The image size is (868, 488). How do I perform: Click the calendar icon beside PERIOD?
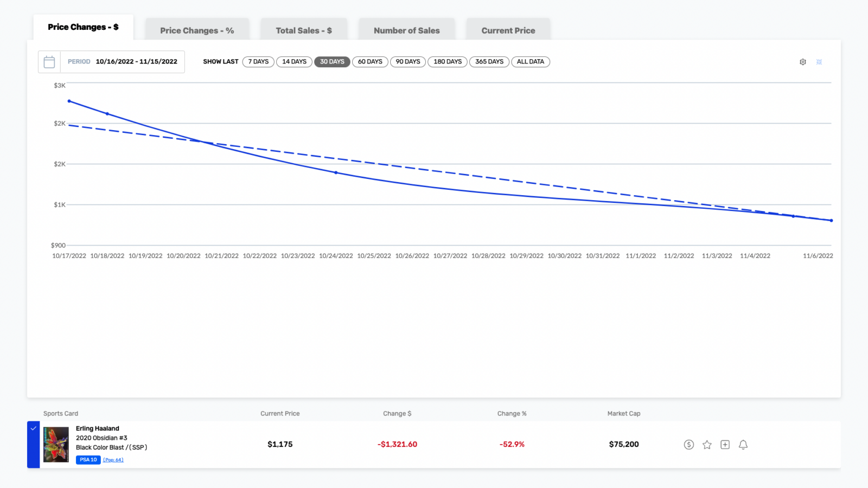coord(49,62)
